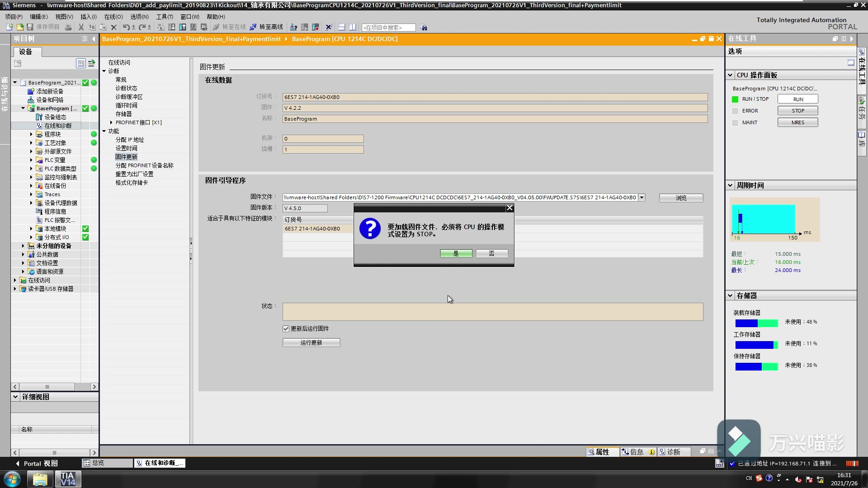868x488 pixels.
Task: Open cross-references toolbar icon
Action: tap(329, 27)
